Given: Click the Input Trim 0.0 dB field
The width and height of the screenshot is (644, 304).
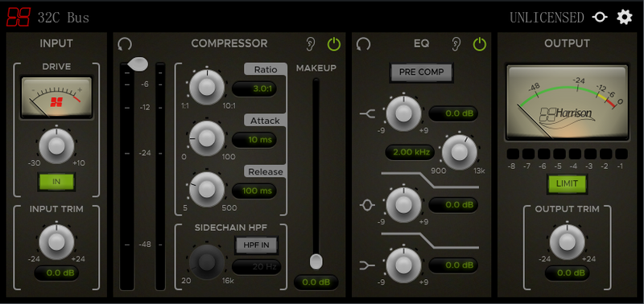Looking at the screenshot, I should [x=56, y=273].
